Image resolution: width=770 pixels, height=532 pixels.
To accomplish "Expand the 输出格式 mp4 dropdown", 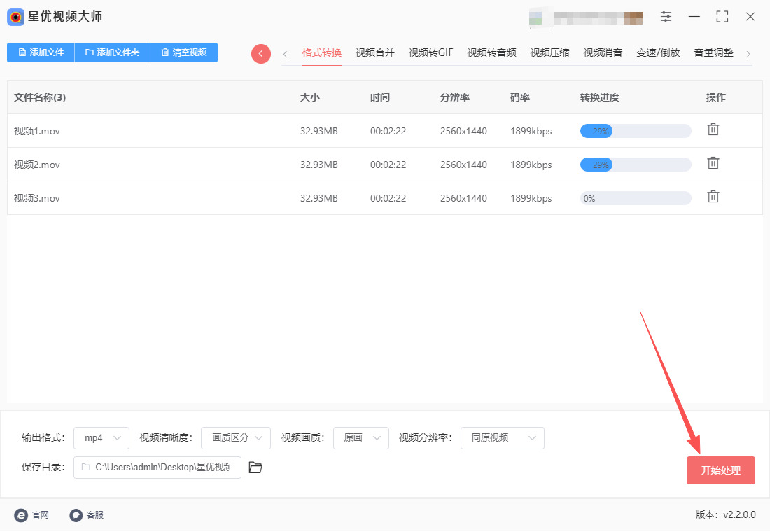I will [101, 438].
